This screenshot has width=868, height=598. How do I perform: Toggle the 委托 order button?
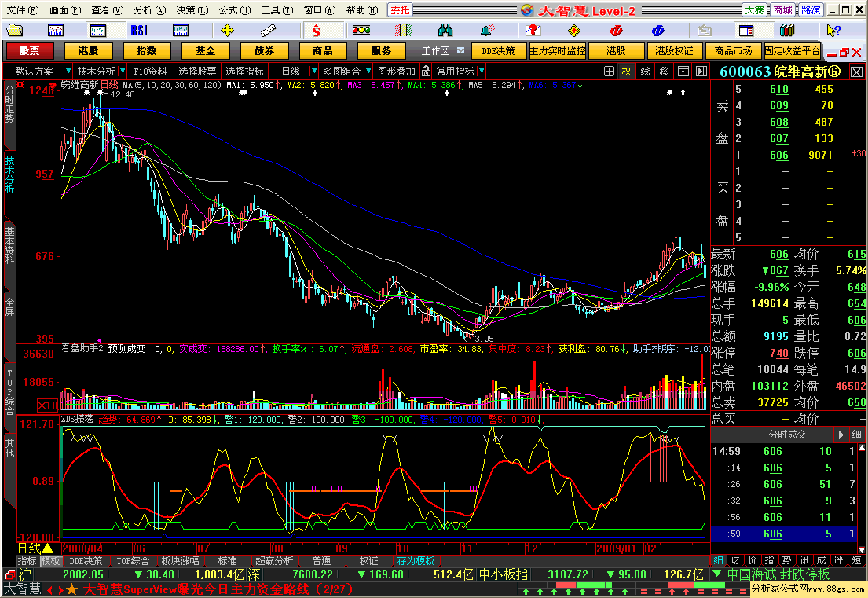(401, 10)
